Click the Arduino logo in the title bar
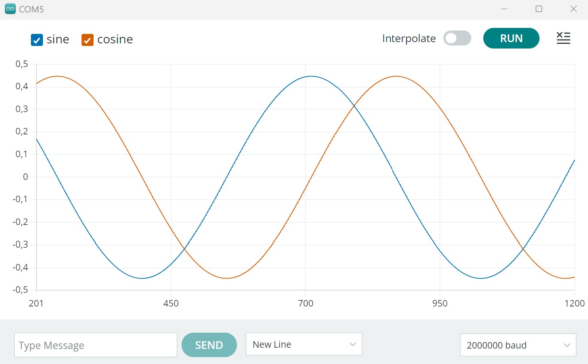The width and height of the screenshot is (588, 364). pyautogui.click(x=10, y=9)
